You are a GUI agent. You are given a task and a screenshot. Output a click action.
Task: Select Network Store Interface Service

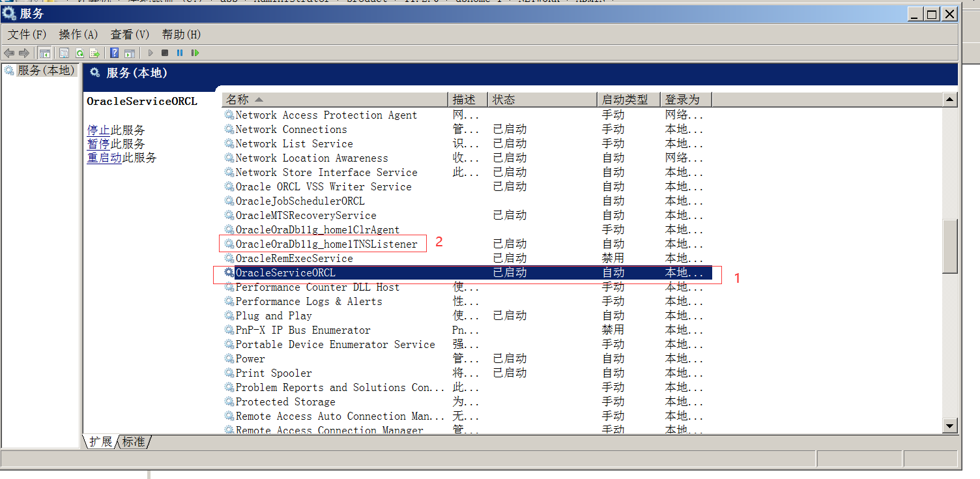pos(326,172)
